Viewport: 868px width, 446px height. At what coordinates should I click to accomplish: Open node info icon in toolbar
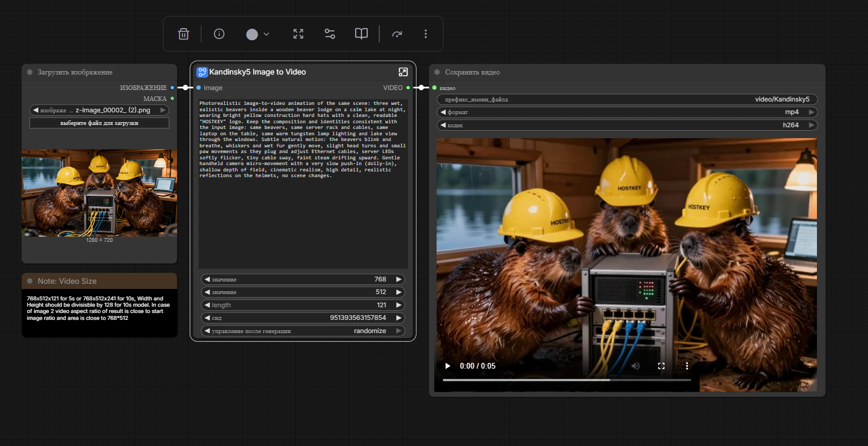click(x=219, y=34)
